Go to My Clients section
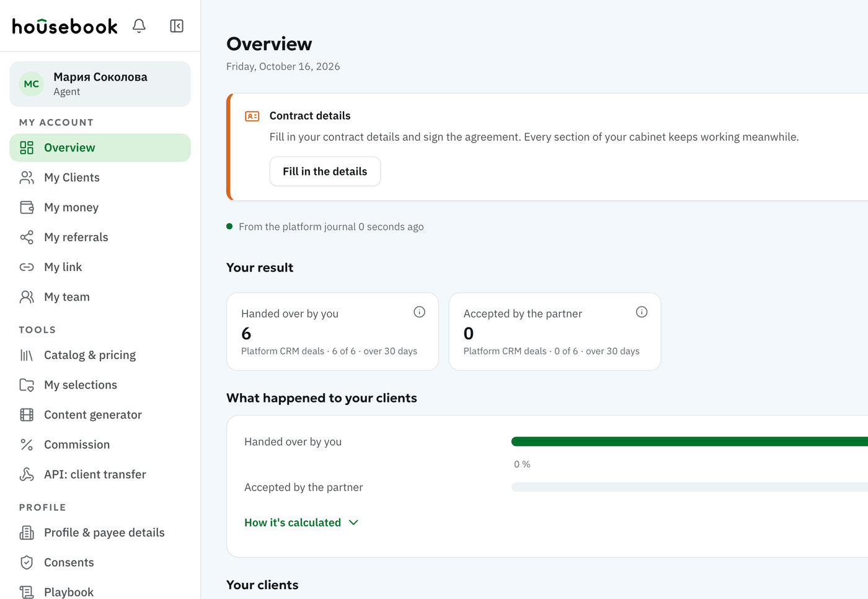Image resolution: width=868 pixels, height=599 pixels. pyautogui.click(x=100, y=177)
